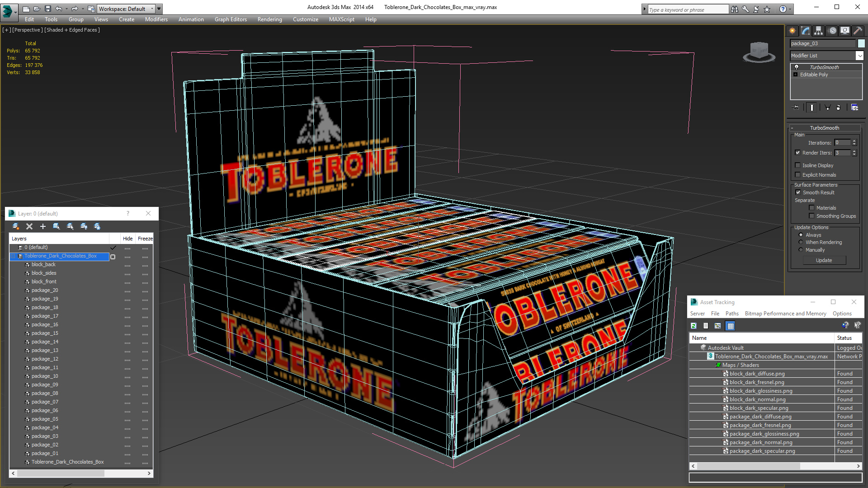Enable Separate by Materials checkbox
Image resolution: width=868 pixels, height=488 pixels.
coord(811,208)
